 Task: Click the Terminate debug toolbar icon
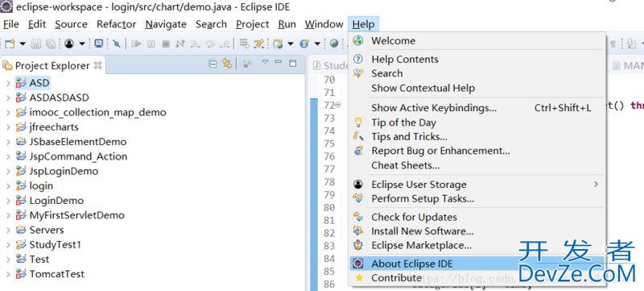(x=166, y=44)
